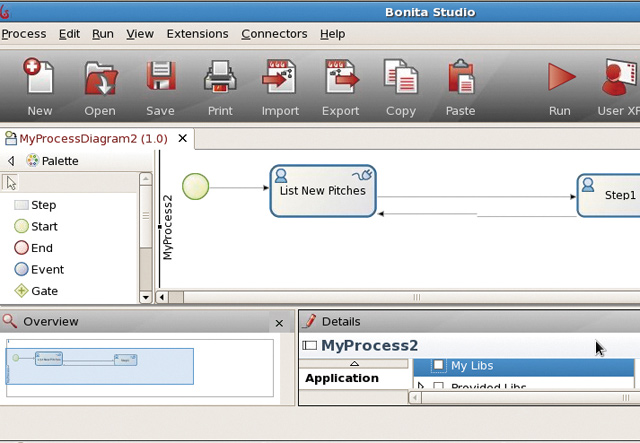Open the Run menu
This screenshot has width=640, height=443.
click(x=103, y=34)
